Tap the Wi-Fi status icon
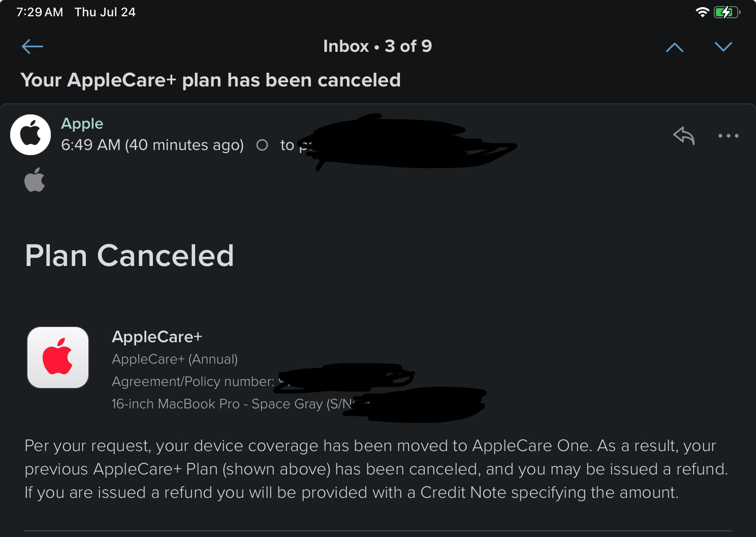This screenshot has width=756, height=537. point(702,12)
